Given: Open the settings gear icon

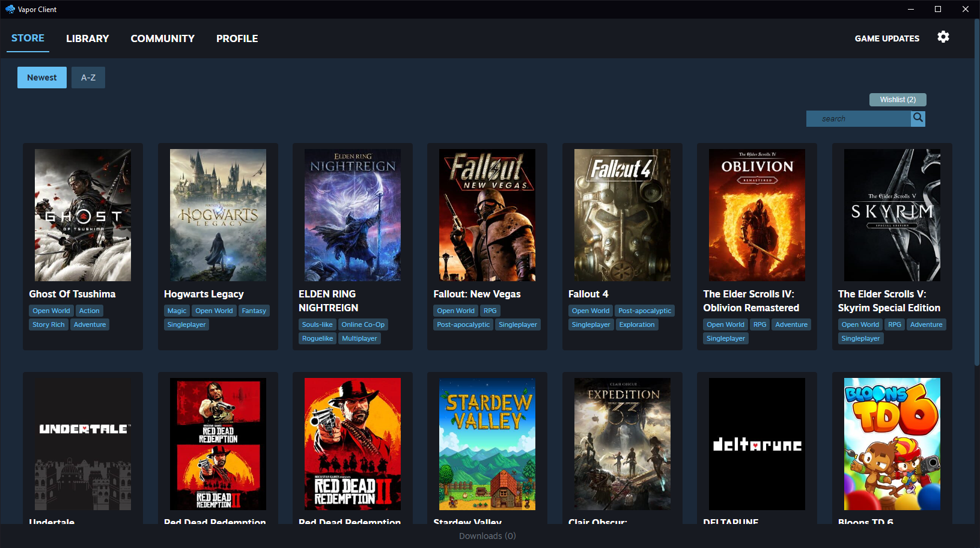Looking at the screenshot, I should (943, 37).
